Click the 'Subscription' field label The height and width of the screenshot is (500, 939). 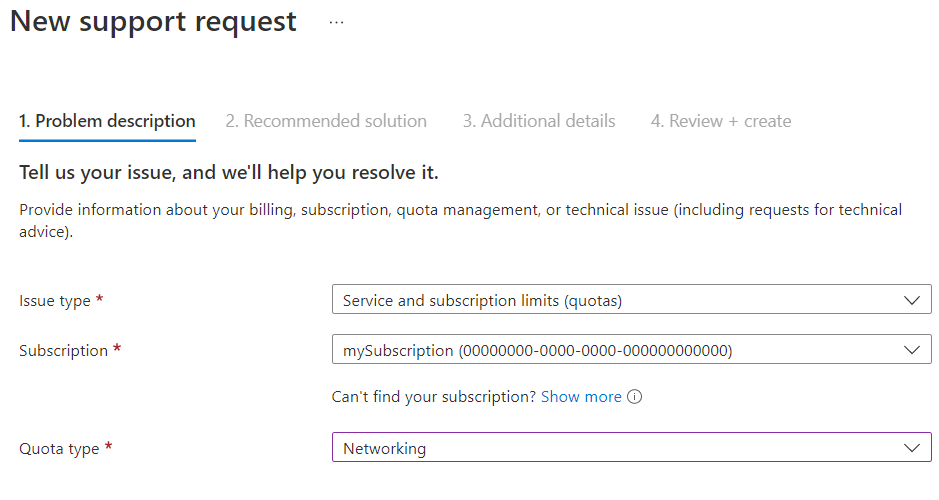point(63,351)
